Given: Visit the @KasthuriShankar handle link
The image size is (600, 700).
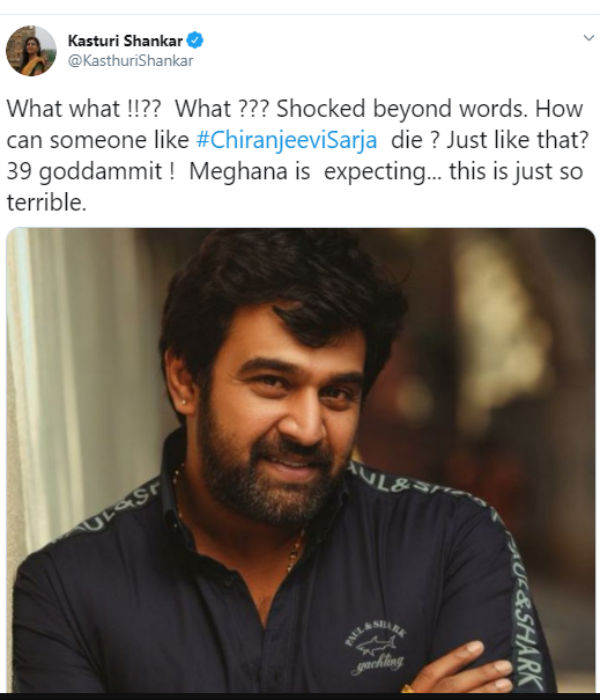Looking at the screenshot, I should point(130,61).
